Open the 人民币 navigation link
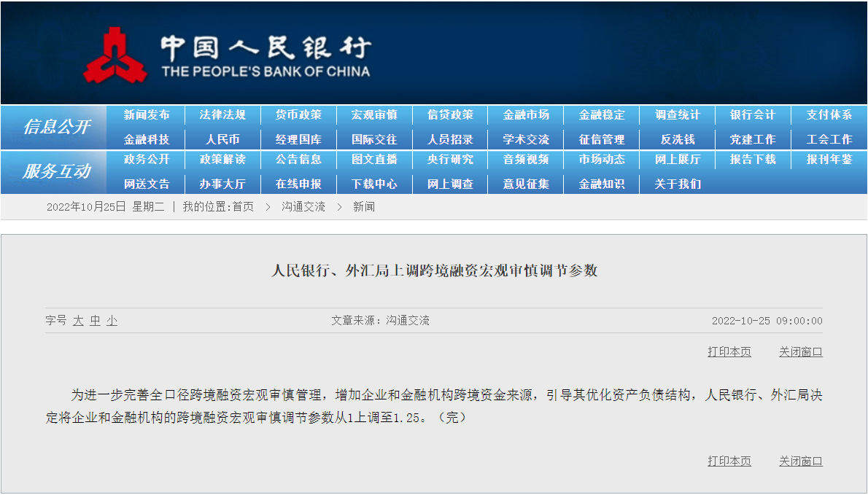Viewport: 868px width, 495px height. coord(222,139)
